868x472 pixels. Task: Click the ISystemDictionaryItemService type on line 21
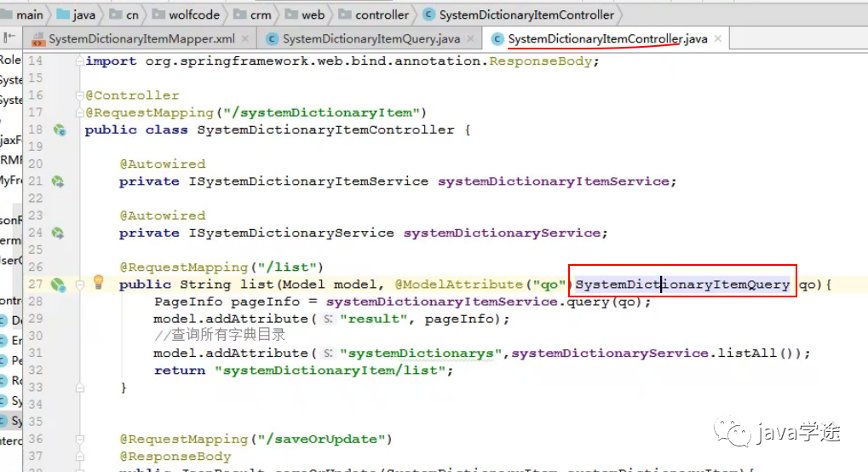point(308,181)
